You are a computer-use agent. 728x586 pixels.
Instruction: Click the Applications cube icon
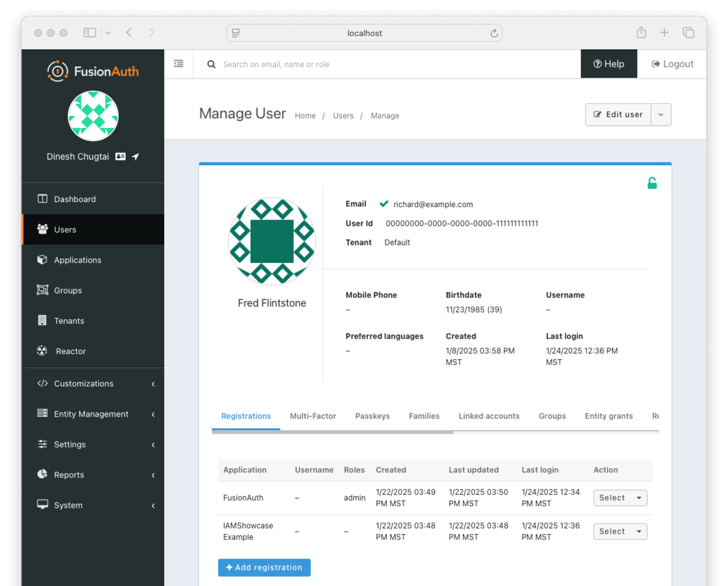[42, 260]
